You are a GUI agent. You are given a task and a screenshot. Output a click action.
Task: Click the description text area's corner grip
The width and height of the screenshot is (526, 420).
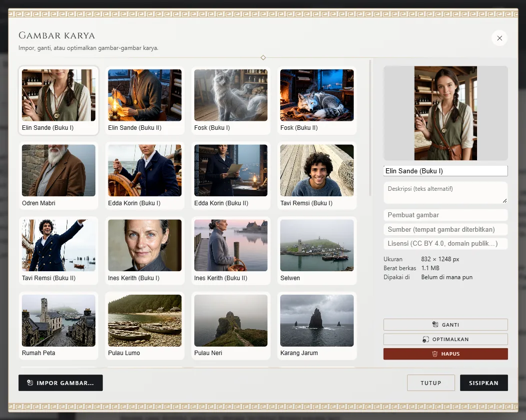505,201
